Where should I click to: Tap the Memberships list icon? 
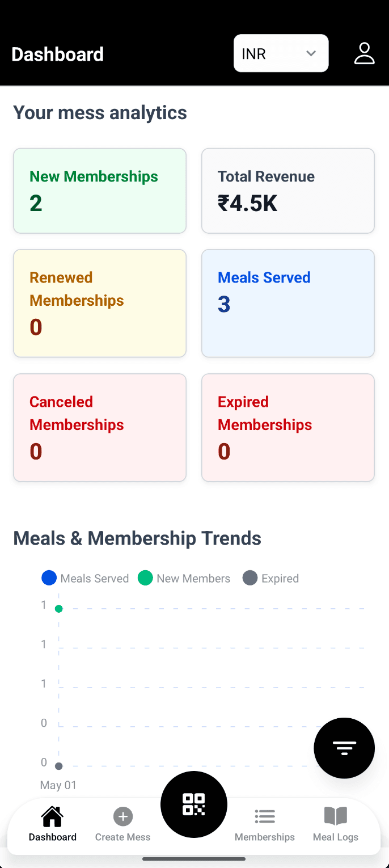(265, 816)
